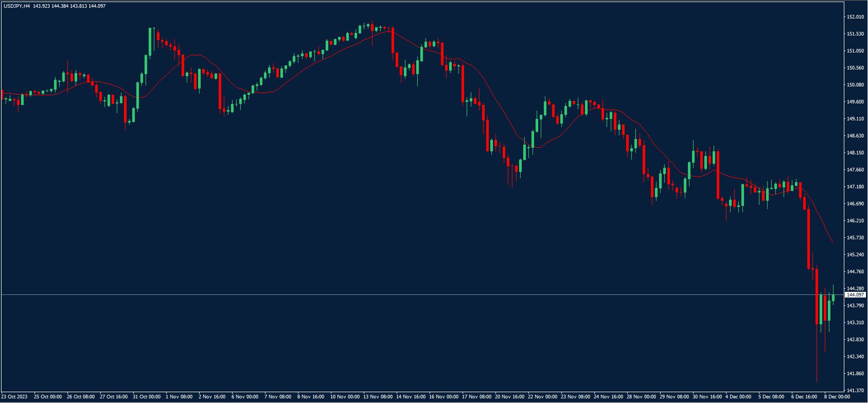The image size is (868, 403).
Task: Click the 1 Nov 08:00 time label
Action: click(x=179, y=397)
